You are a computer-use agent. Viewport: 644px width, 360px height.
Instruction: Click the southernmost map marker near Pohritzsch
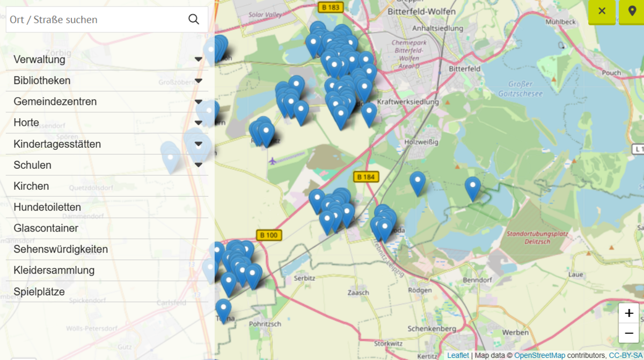pos(223,309)
